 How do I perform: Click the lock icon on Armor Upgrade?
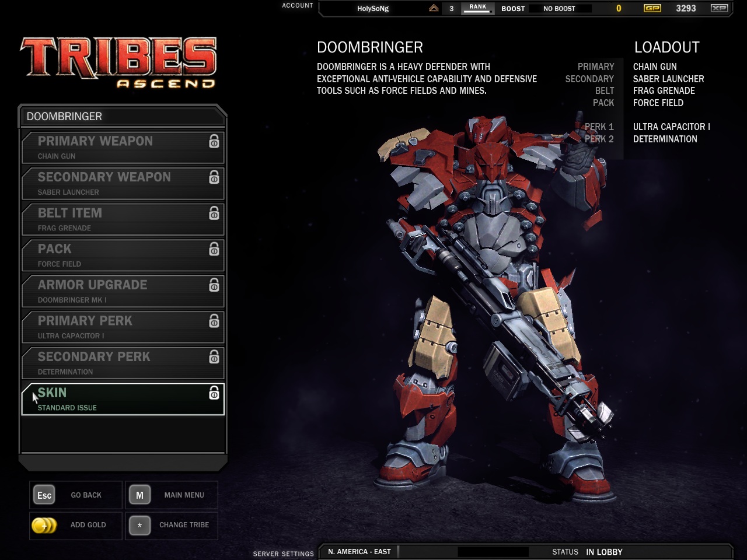coord(214,285)
